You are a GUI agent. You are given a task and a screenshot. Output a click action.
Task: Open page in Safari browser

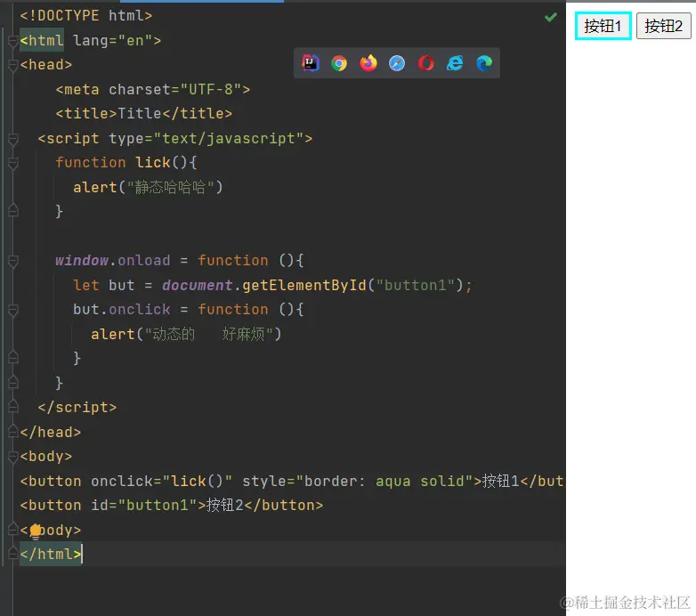click(397, 63)
